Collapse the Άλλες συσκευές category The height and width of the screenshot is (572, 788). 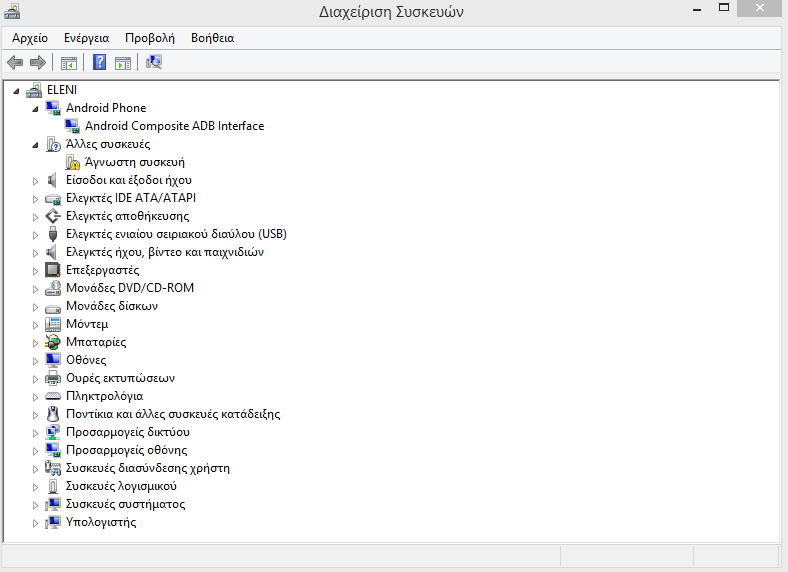tap(36, 144)
